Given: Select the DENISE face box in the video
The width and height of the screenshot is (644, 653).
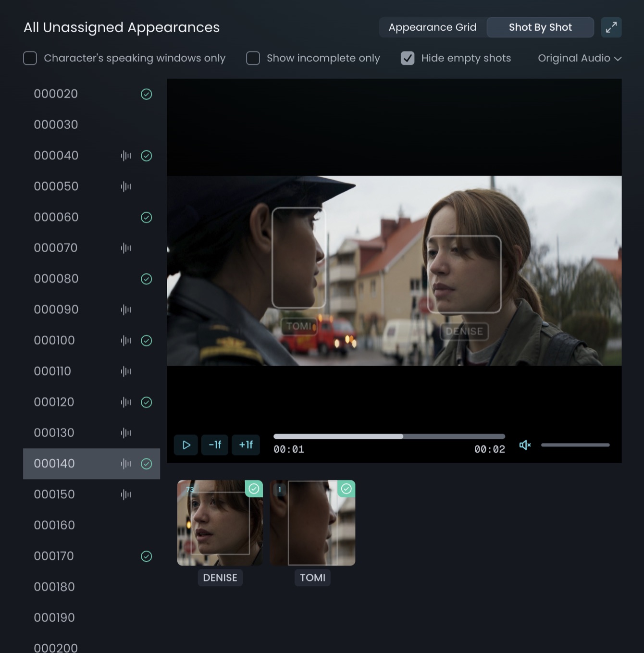Looking at the screenshot, I should tap(464, 274).
